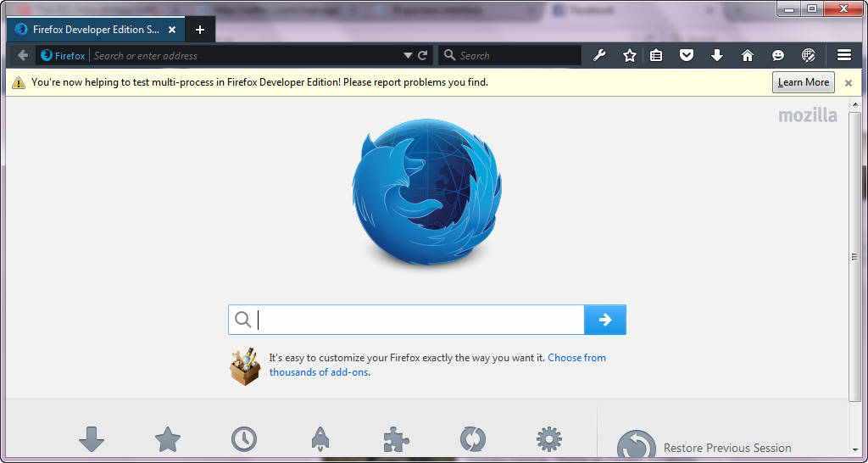
Task: Open Options gear icon on start page
Action: [549, 440]
